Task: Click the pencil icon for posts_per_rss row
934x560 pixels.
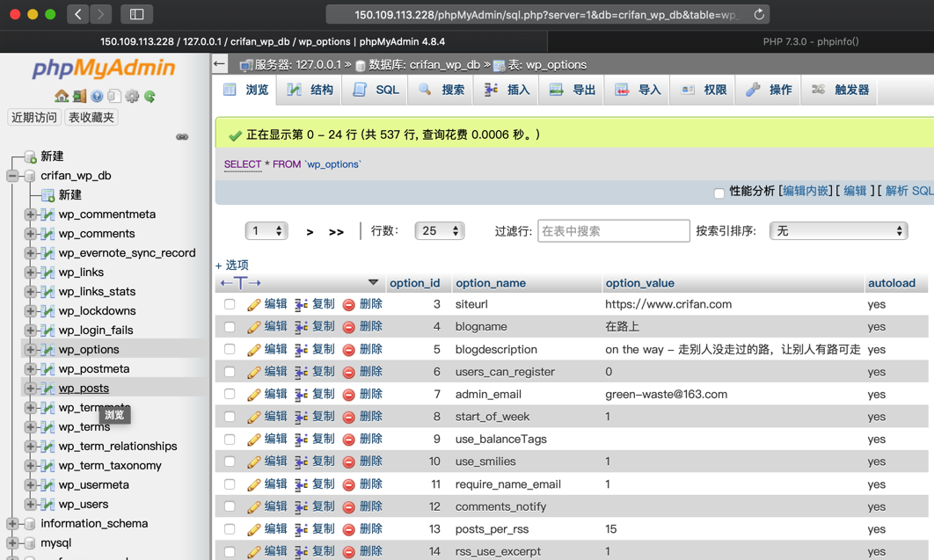Action: [x=254, y=529]
